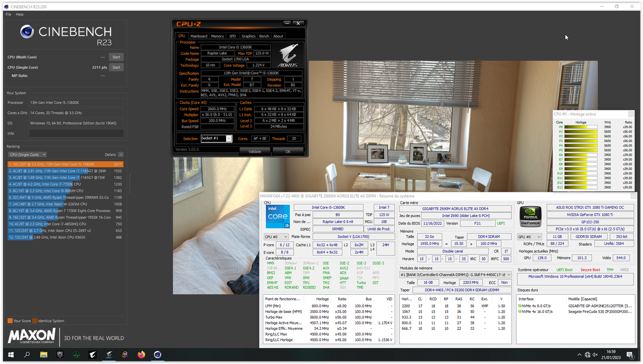The height and width of the screenshot is (364, 643).
Task: Open the Help menu in Cinebench
Action: click(x=20, y=14)
